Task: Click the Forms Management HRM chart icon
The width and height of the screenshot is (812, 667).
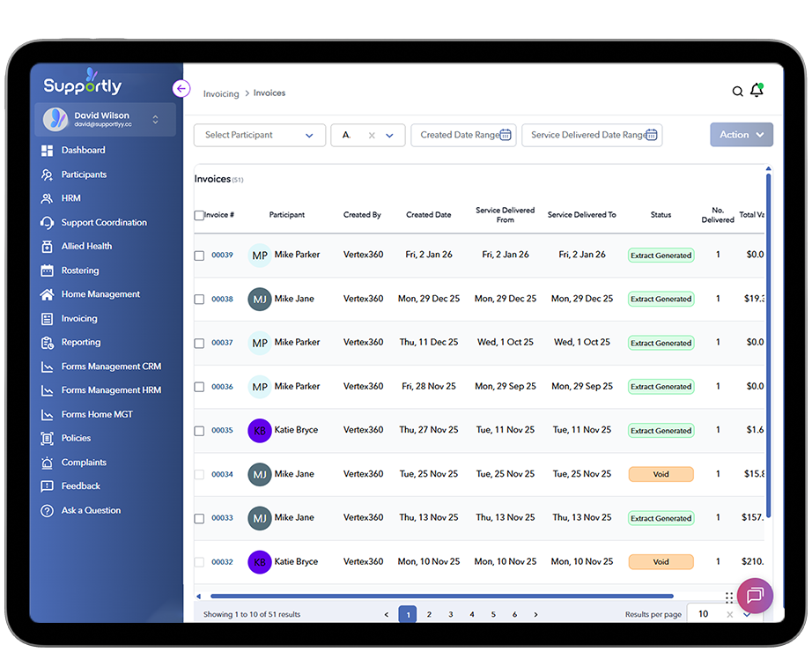Action: [48, 390]
